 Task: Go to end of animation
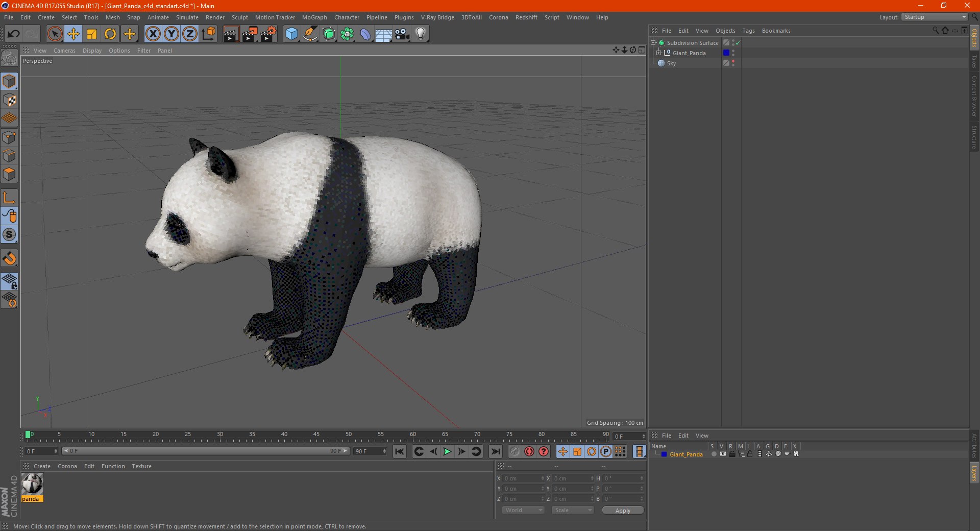[495, 451]
